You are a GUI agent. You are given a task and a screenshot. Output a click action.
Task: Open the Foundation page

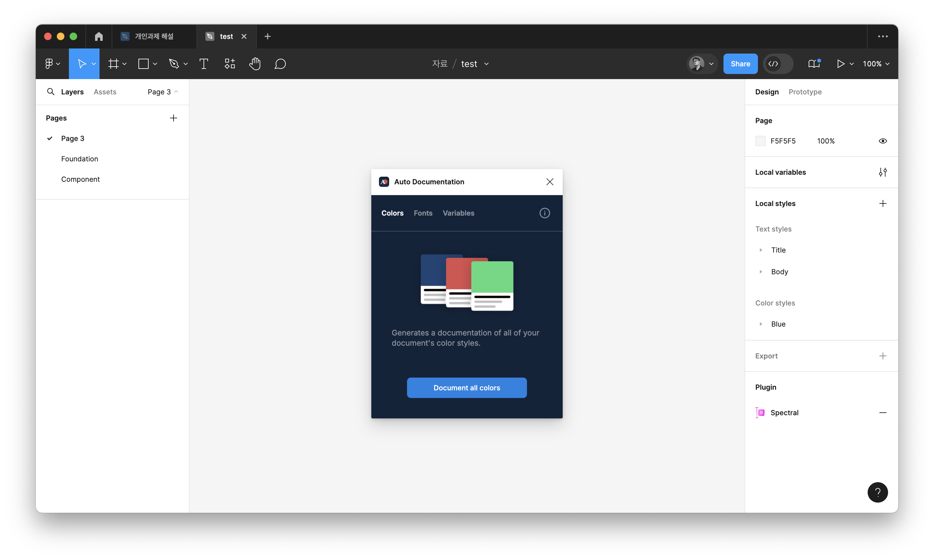click(80, 159)
